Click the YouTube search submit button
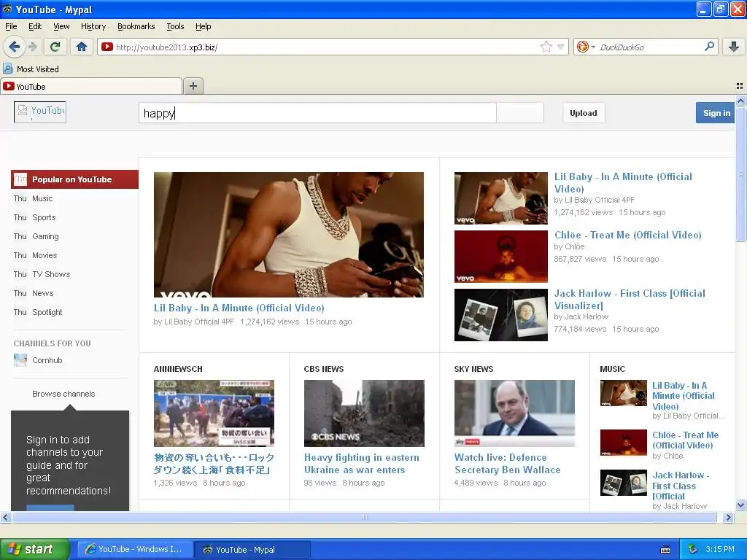 point(519,113)
